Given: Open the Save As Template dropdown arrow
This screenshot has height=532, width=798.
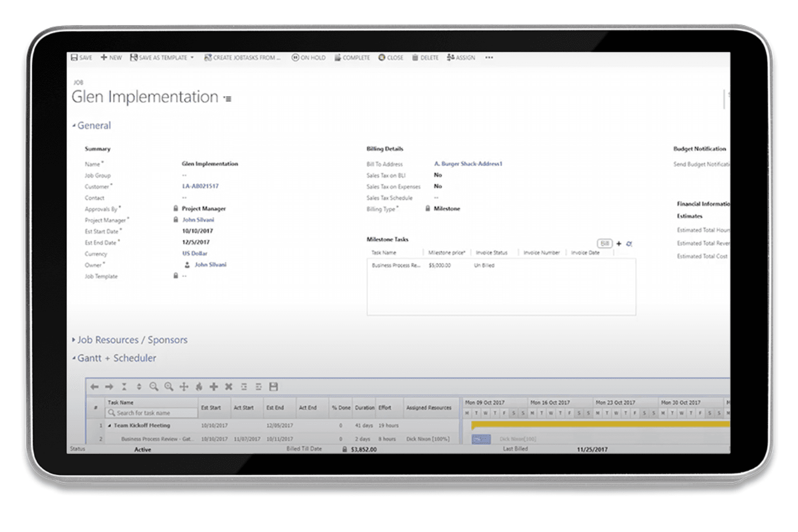Looking at the screenshot, I should coord(192,58).
